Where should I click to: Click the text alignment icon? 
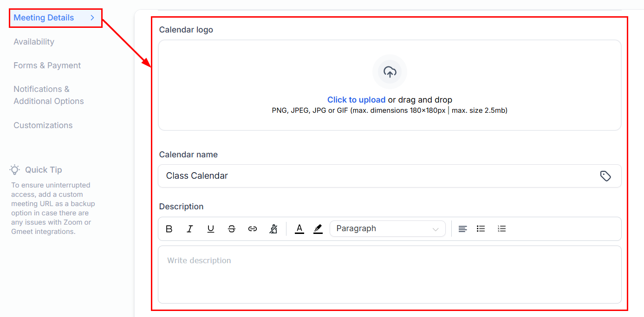462,229
